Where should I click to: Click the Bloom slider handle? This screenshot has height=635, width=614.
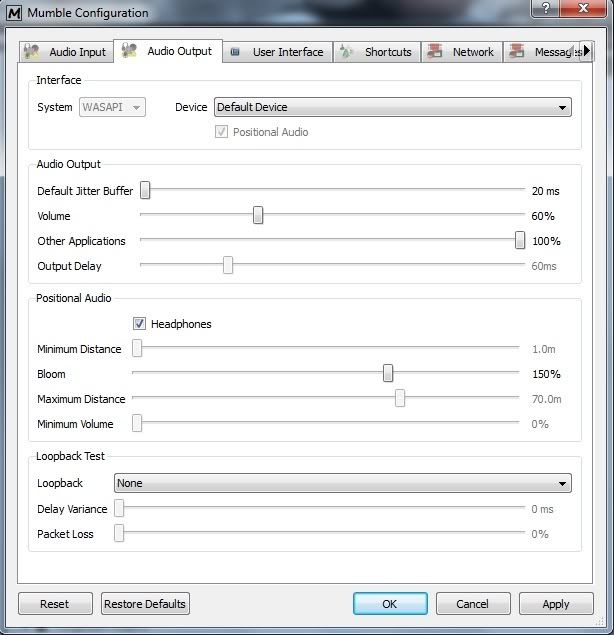387,374
